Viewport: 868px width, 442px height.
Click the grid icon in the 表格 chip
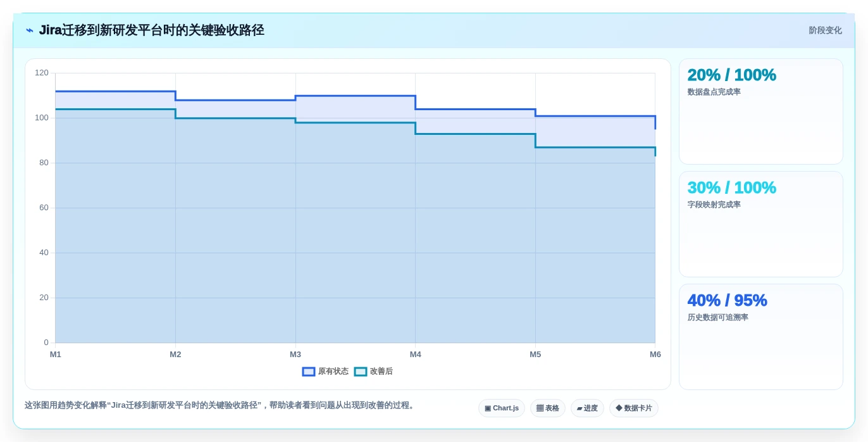pyautogui.click(x=540, y=408)
